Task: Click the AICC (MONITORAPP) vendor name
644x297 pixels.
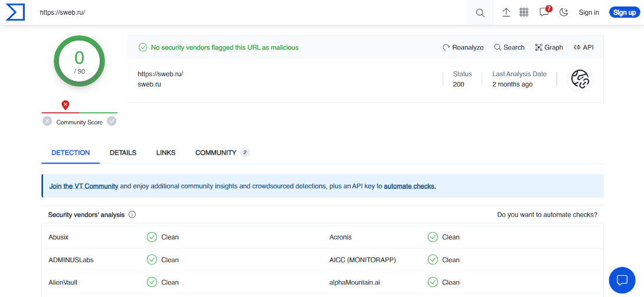Action: click(362, 260)
